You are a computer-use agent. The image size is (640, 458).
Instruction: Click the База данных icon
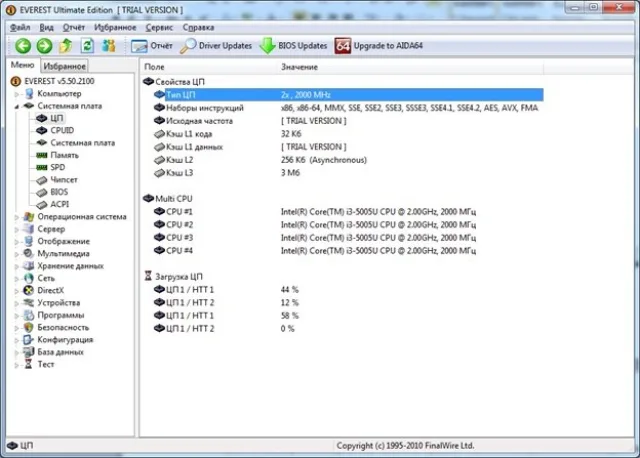point(29,352)
